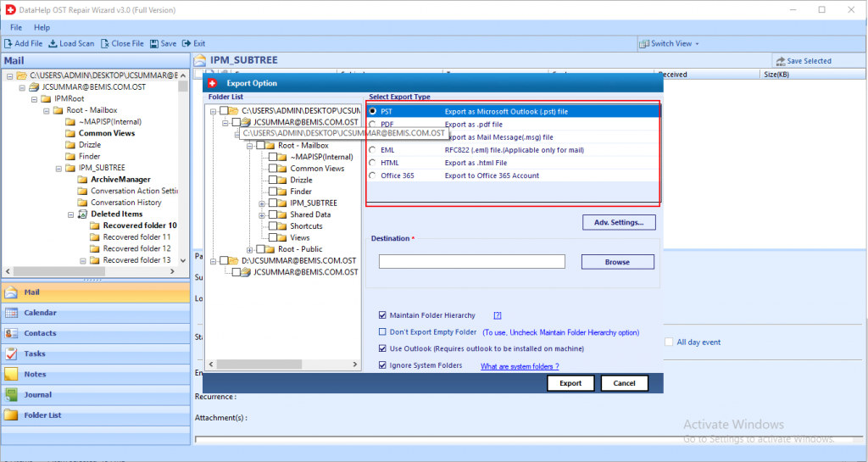Select Recovered folder 12 in Mail tree
868x462 pixels.
[x=136, y=249]
